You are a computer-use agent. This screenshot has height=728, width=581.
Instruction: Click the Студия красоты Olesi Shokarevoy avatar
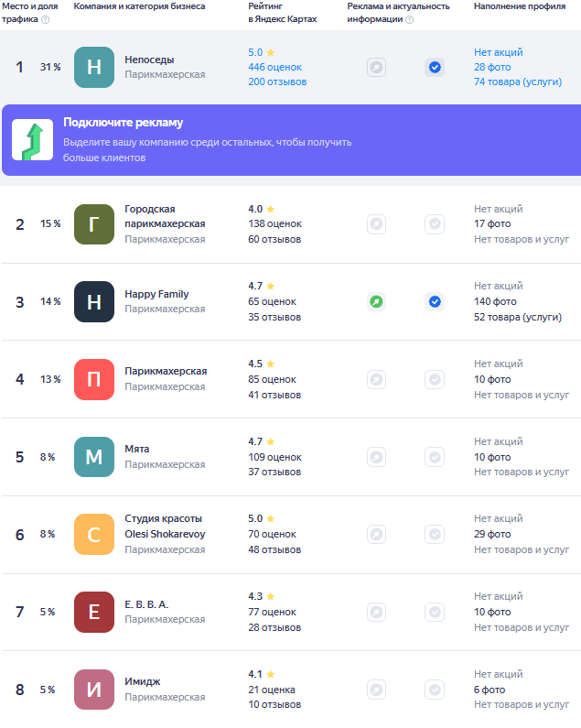click(x=94, y=535)
